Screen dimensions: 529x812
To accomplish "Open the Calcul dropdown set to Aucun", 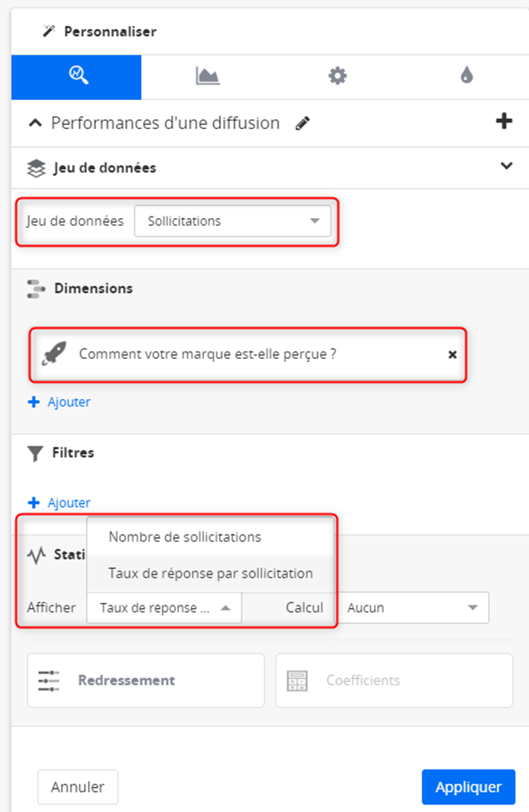I will [414, 608].
